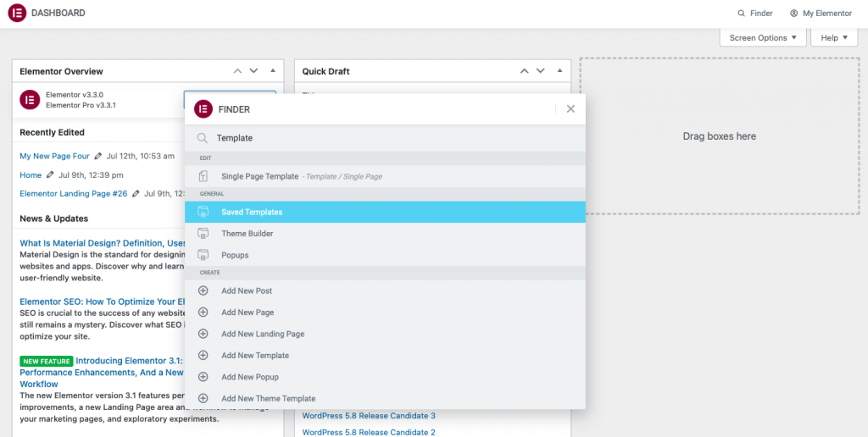Open My Elementor account link
The image size is (868, 437).
(821, 14)
